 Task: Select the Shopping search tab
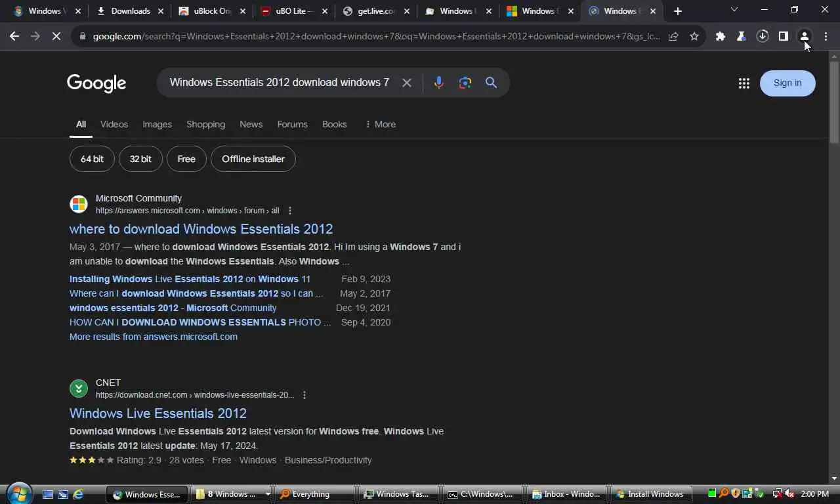205,124
